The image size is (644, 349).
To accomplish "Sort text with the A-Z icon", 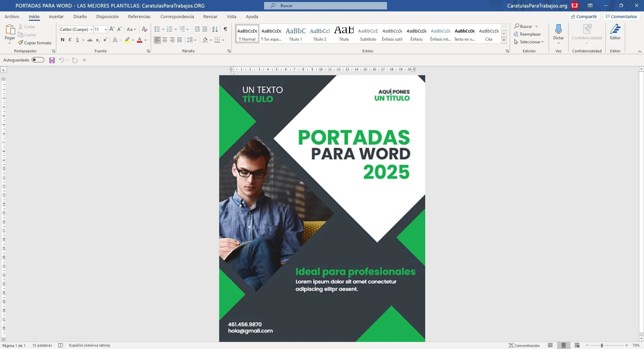I will tap(215, 29).
